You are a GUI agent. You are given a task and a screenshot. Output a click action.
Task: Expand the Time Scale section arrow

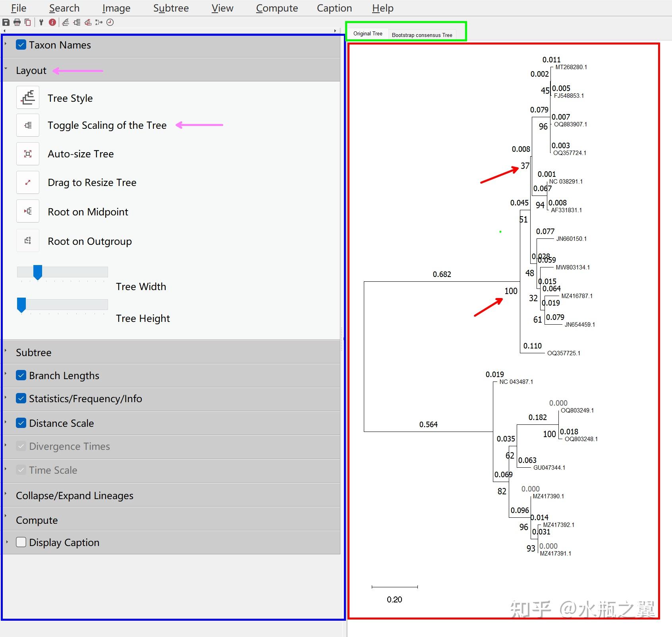(6, 468)
